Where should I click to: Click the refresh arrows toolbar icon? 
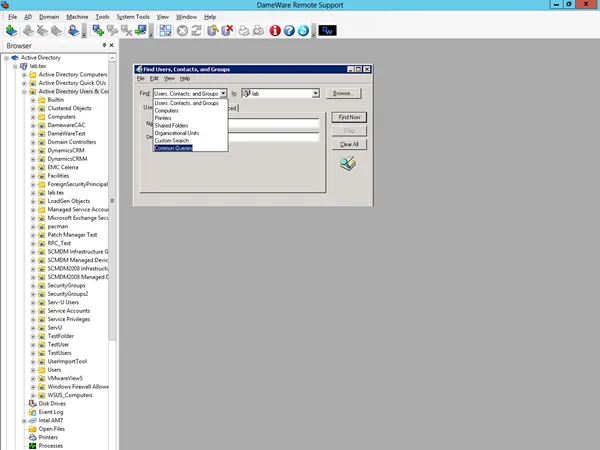point(196,31)
